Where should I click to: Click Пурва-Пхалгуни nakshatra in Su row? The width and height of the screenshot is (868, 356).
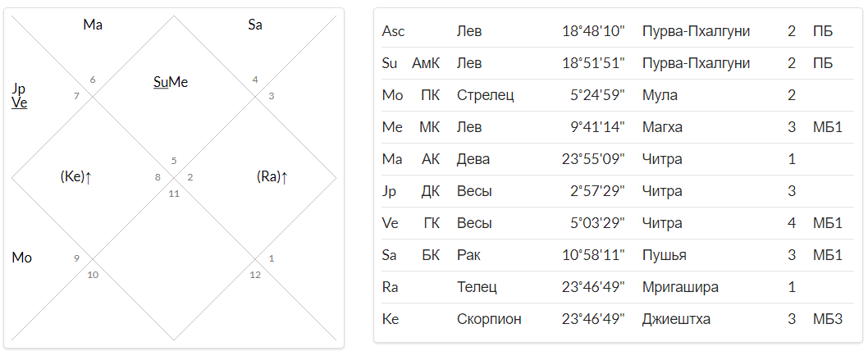click(x=696, y=64)
